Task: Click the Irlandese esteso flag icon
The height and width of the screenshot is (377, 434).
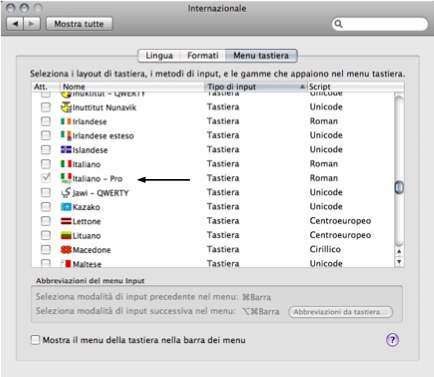Action: click(x=66, y=136)
